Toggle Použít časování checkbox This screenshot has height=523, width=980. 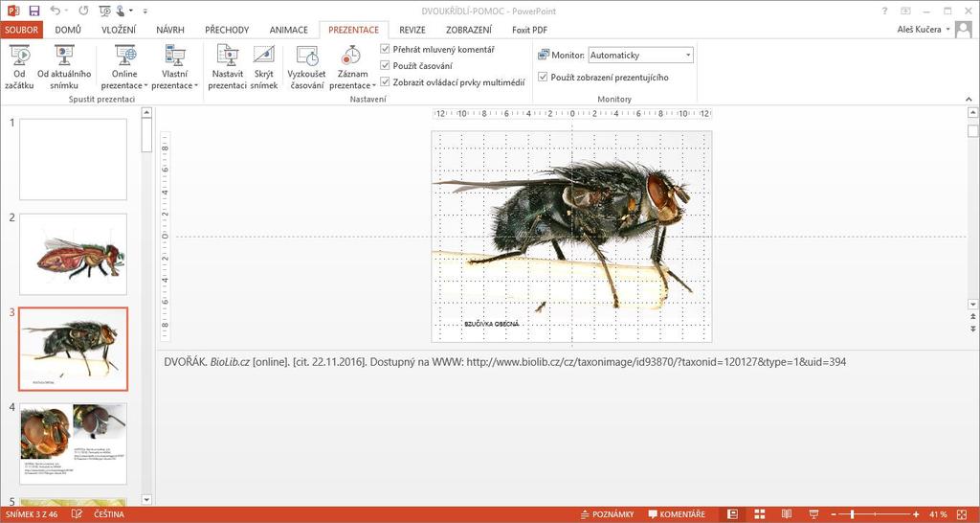pos(385,65)
